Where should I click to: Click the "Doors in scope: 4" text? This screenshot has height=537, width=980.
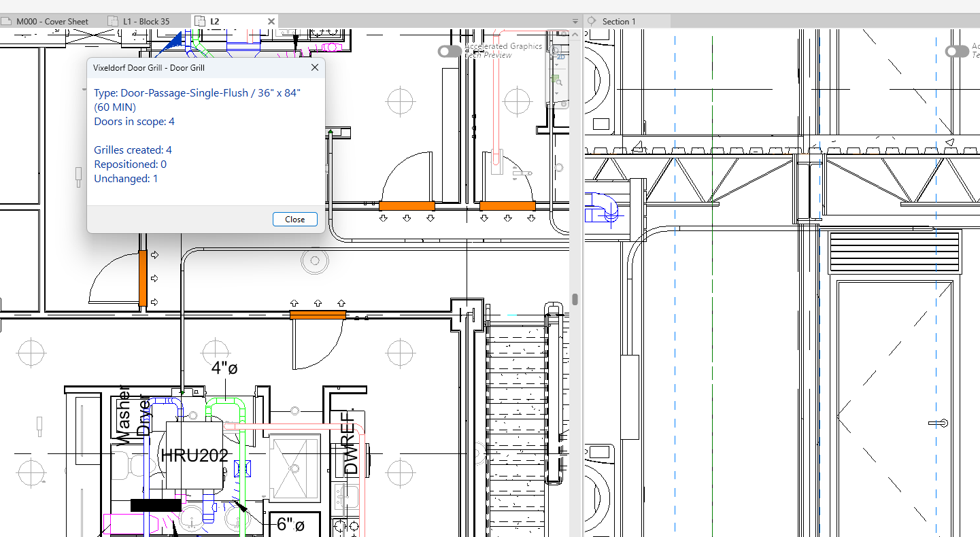[135, 122]
